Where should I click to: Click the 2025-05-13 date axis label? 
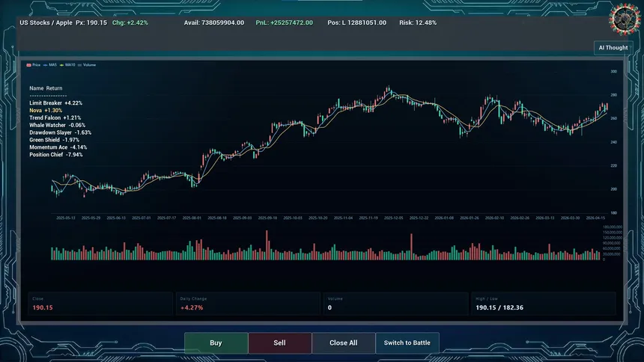(66, 218)
